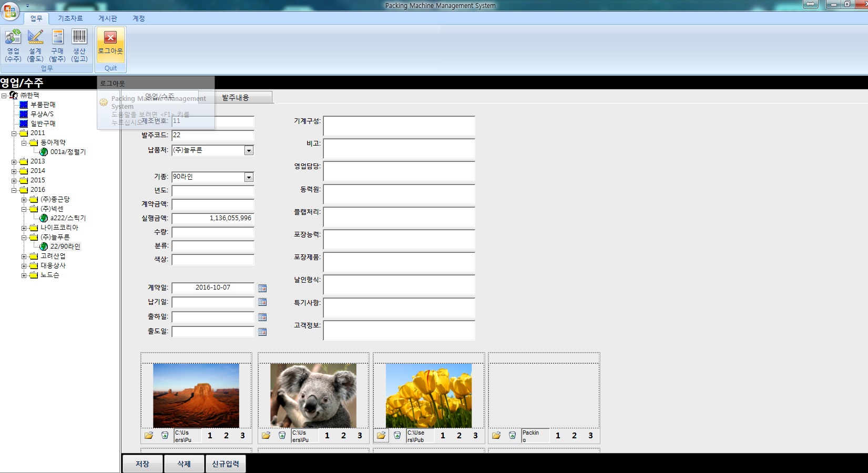Switch to the 계정 ribbon tab
The height and width of the screenshot is (473, 868).
click(x=139, y=18)
